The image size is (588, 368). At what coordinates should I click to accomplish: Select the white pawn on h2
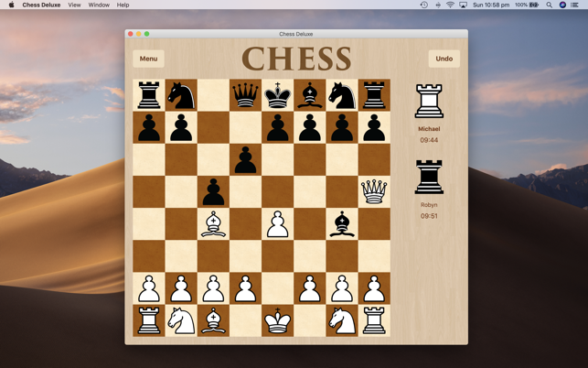(374, 288)
